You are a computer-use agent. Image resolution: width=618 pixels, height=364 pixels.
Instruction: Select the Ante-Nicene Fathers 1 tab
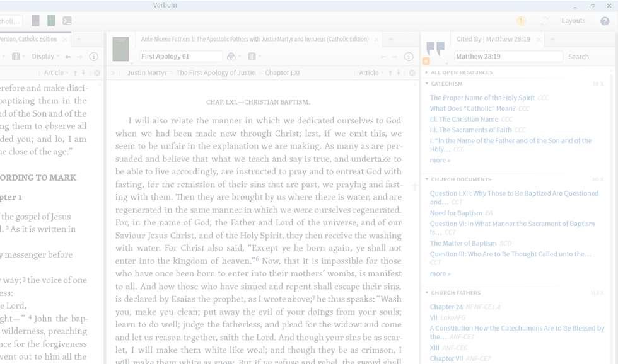255,39
